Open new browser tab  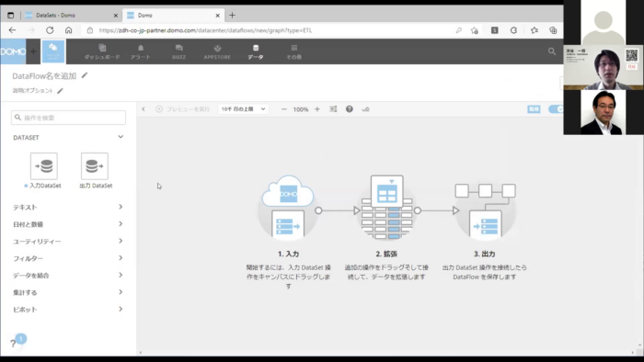tap(232, 16)
